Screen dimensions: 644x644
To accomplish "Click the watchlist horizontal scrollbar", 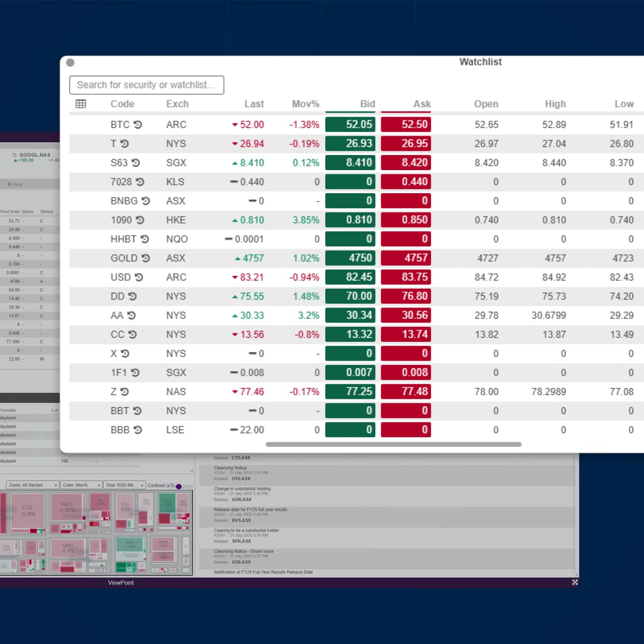I will click(x=393, y=444).
